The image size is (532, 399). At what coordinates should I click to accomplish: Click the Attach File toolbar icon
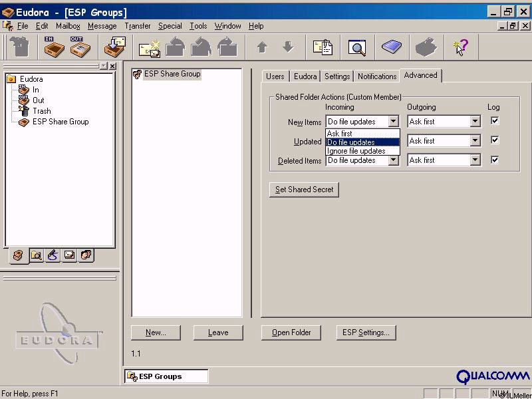(323, 47)
